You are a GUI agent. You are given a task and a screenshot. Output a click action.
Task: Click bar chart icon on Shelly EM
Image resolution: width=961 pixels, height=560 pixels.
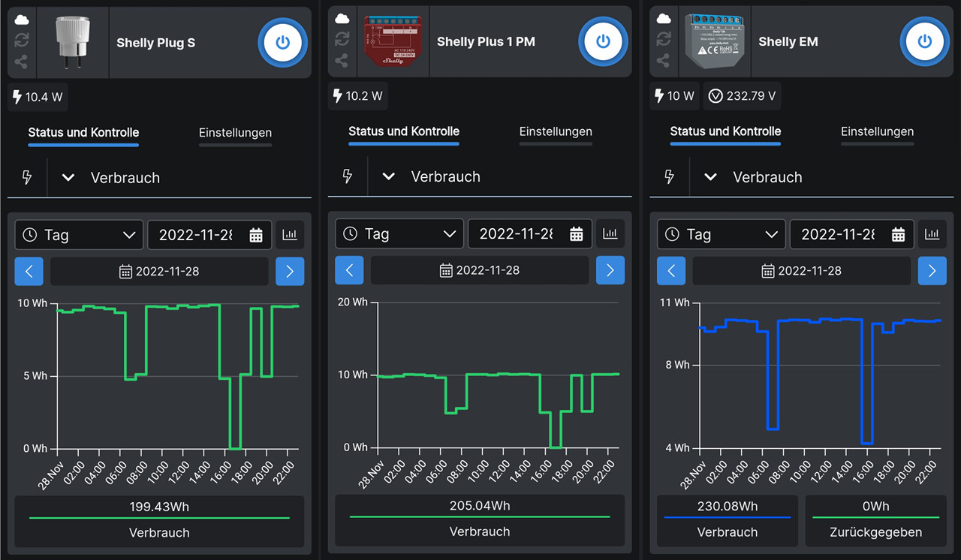pyautogui.click(x=932, y=234)
